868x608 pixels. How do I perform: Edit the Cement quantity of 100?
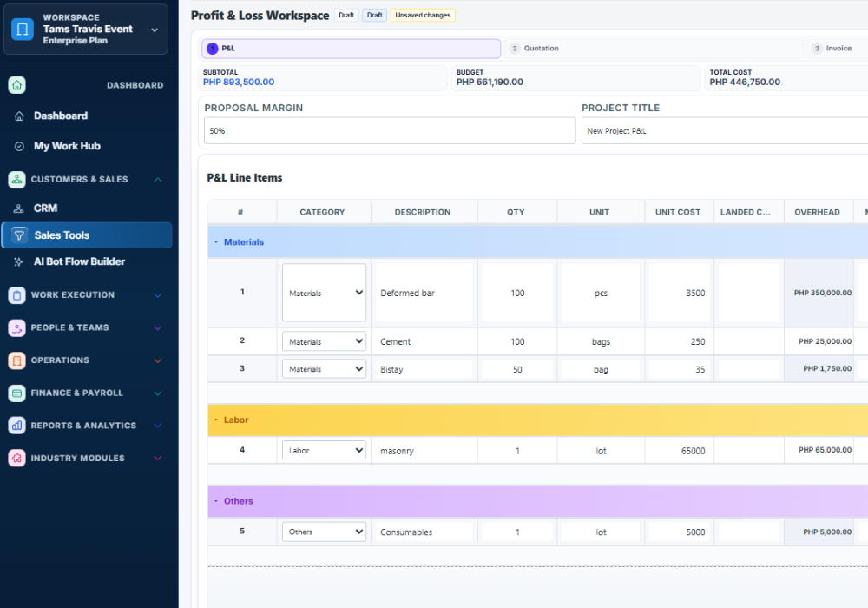click(x=517, y=341)
